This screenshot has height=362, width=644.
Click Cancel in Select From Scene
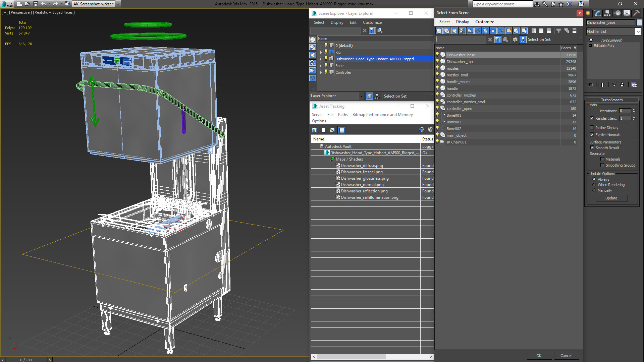(x=566, y=356)
